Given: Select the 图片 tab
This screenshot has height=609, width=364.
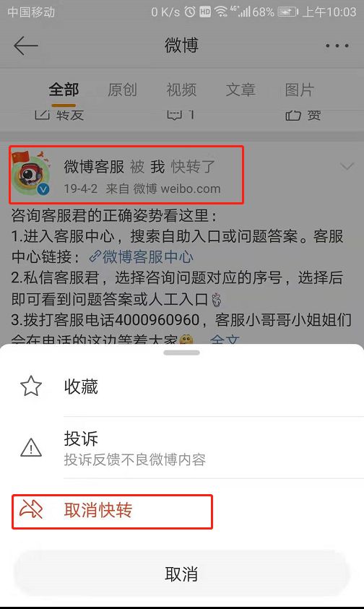Looking at the screenshot, I should click(x=299, y=90).
